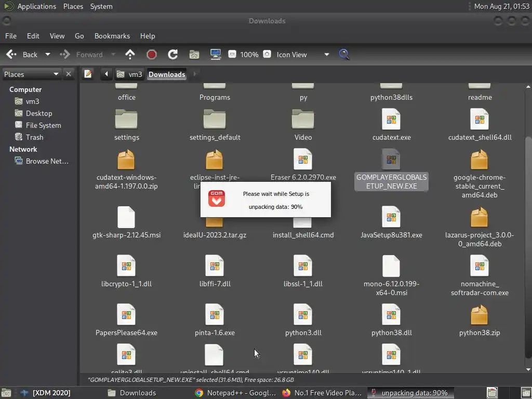Zoom out using the minus icon
The width and height of the screenshot is (532, 399).
[232, 54]
